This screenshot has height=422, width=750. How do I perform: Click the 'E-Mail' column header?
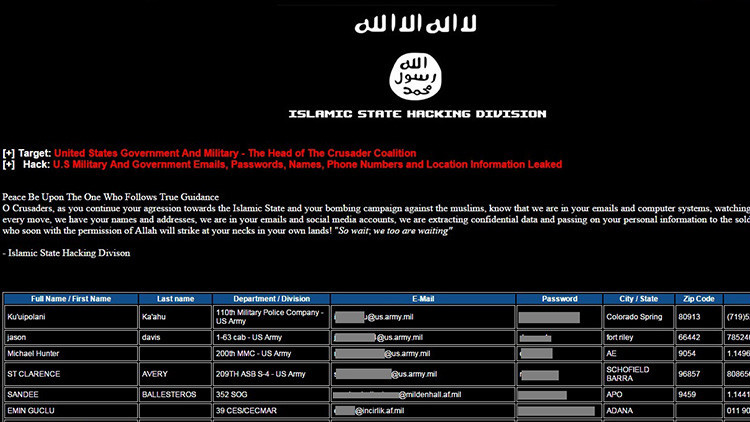coord(423,299)
